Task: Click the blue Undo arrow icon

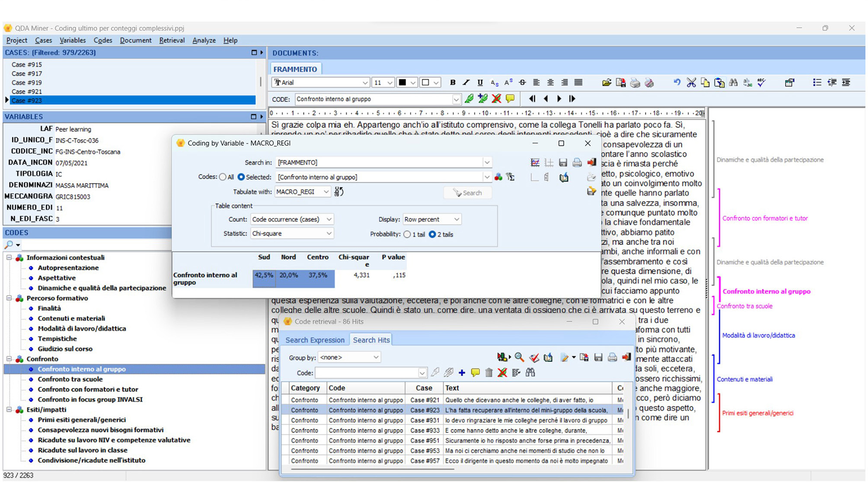Action: (677, 83)
